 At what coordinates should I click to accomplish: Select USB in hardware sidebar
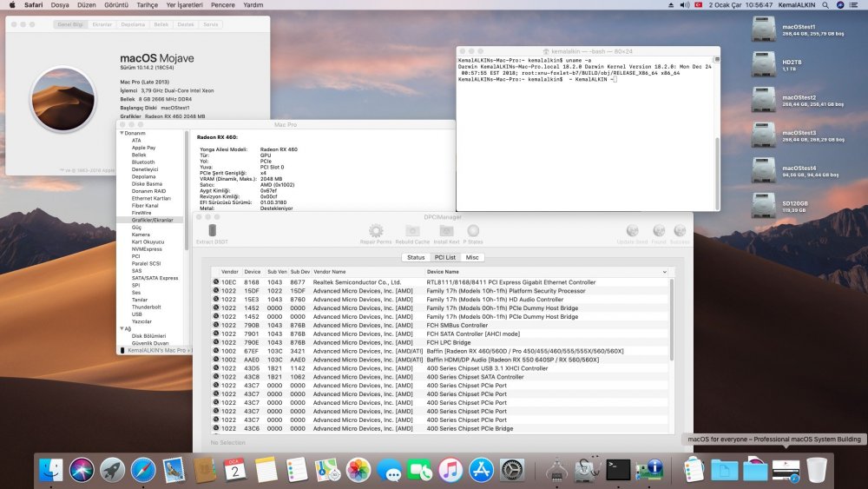point(137,314)
